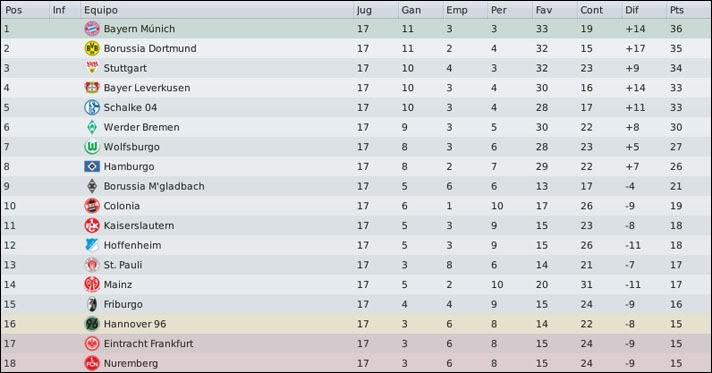
Task: Click the Werder Bremen green crest
Action: pos(92,127)
